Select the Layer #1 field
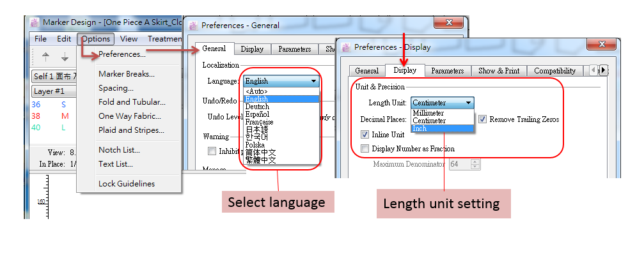644x265 pixels. pos(52,91)
